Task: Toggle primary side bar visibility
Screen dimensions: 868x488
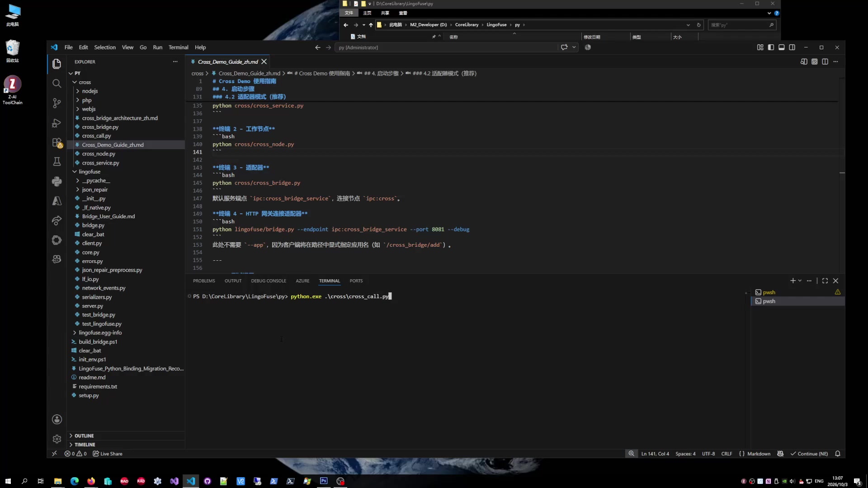Action: (x=771, y=47)
